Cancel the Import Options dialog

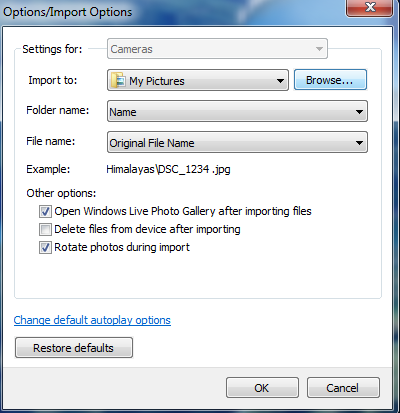point(343,388)
